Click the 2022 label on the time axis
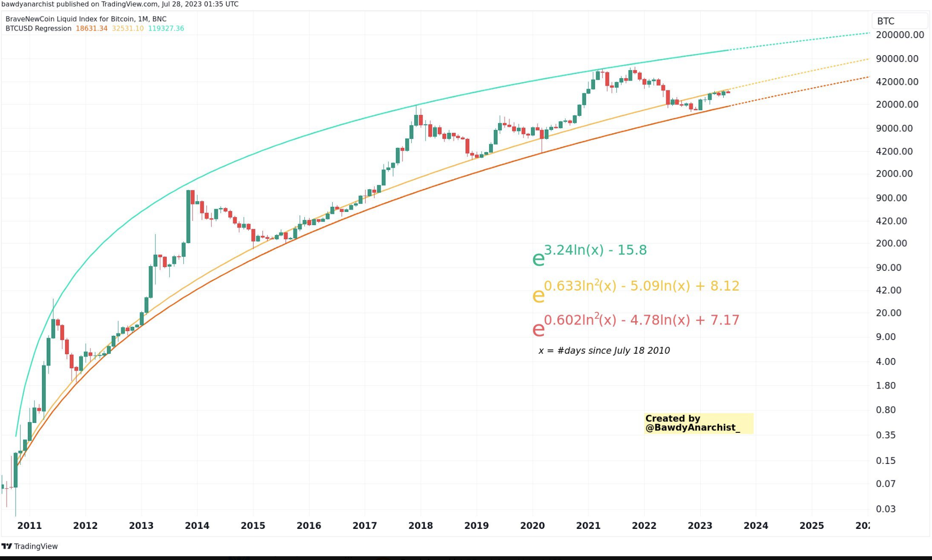Viewport: 932px width, 560px height. pos(644,526)
